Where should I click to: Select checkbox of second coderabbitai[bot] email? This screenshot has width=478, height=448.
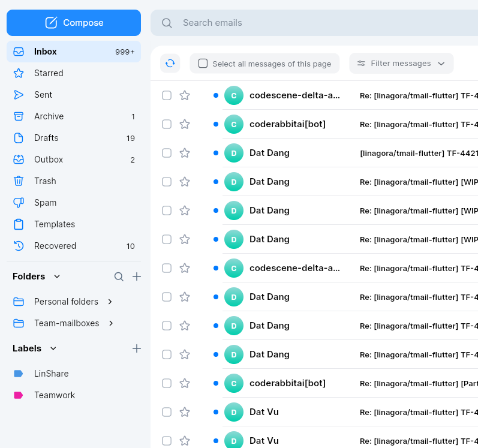pos(167,383)
